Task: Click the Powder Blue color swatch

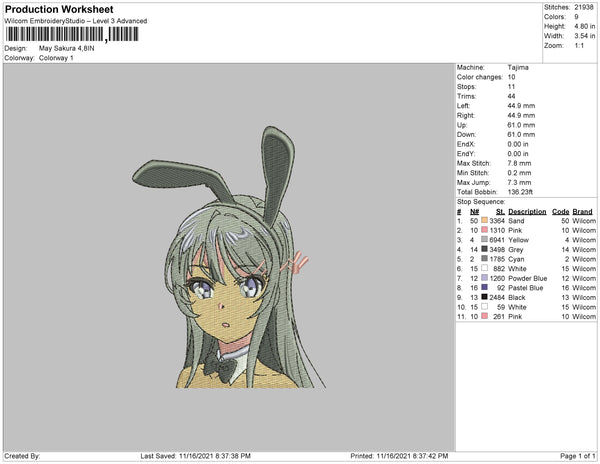Action: 484,278
